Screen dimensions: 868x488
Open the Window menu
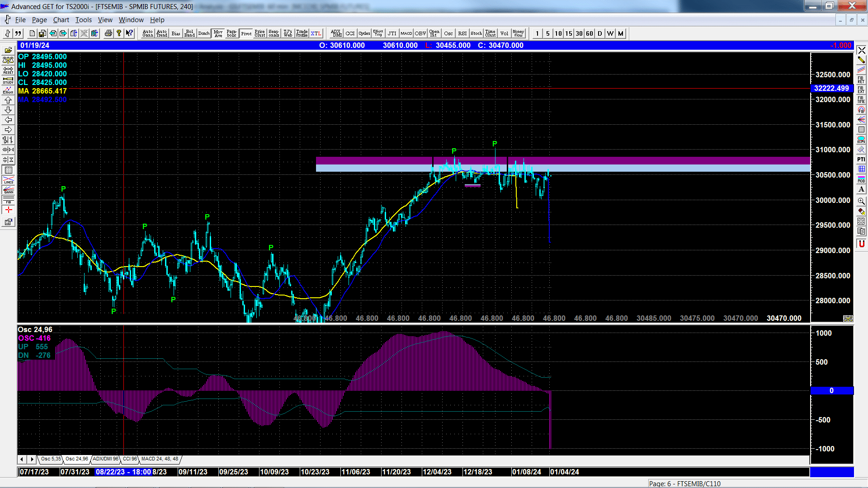click(131, 20)
